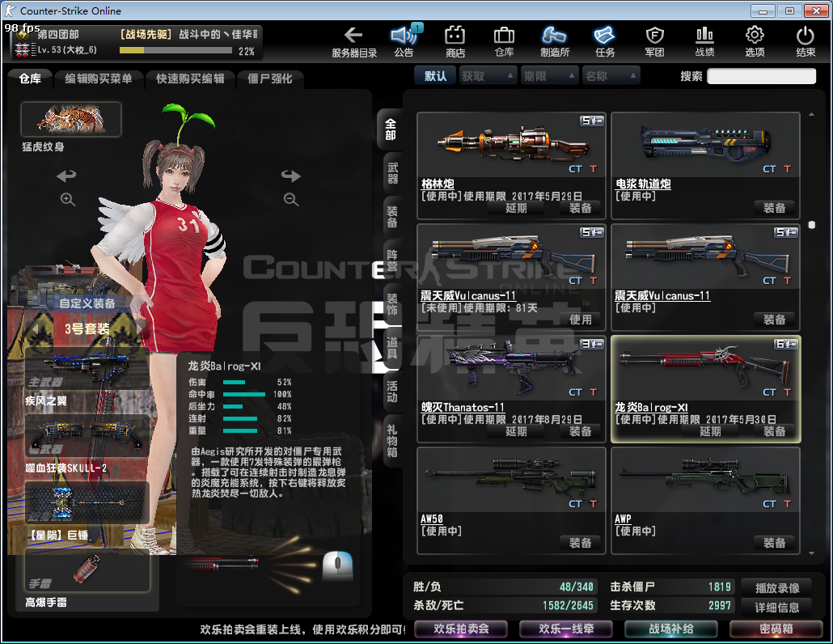Open the manufacturing workshop icon
The width and height of the screenshot is (833, 644).
point(554,36)
